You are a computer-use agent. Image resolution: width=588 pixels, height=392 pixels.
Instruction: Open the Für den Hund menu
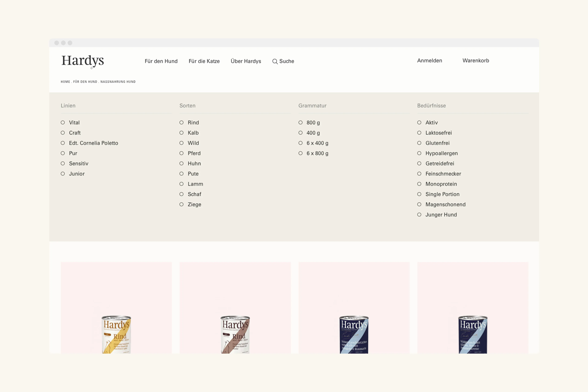point(161,61)
